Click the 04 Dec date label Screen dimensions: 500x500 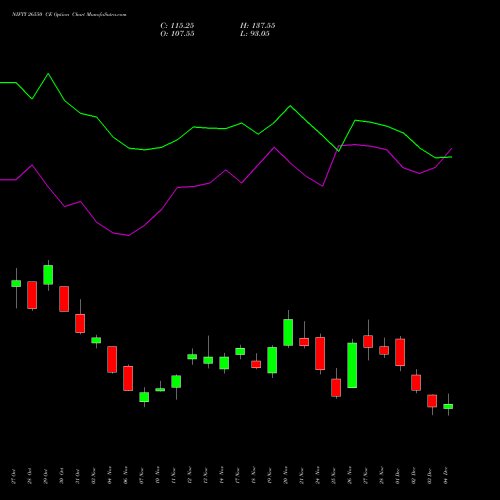point(446,476)
